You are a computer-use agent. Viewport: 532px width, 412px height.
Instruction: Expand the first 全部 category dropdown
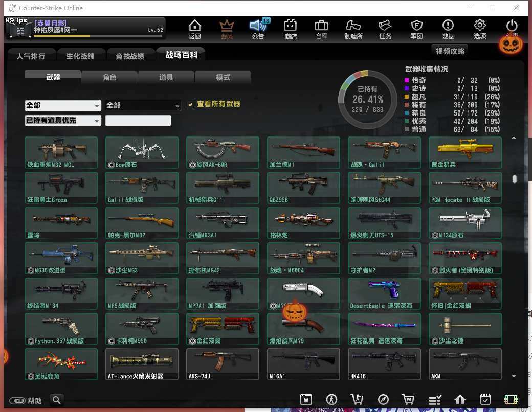tap(63, 105)
